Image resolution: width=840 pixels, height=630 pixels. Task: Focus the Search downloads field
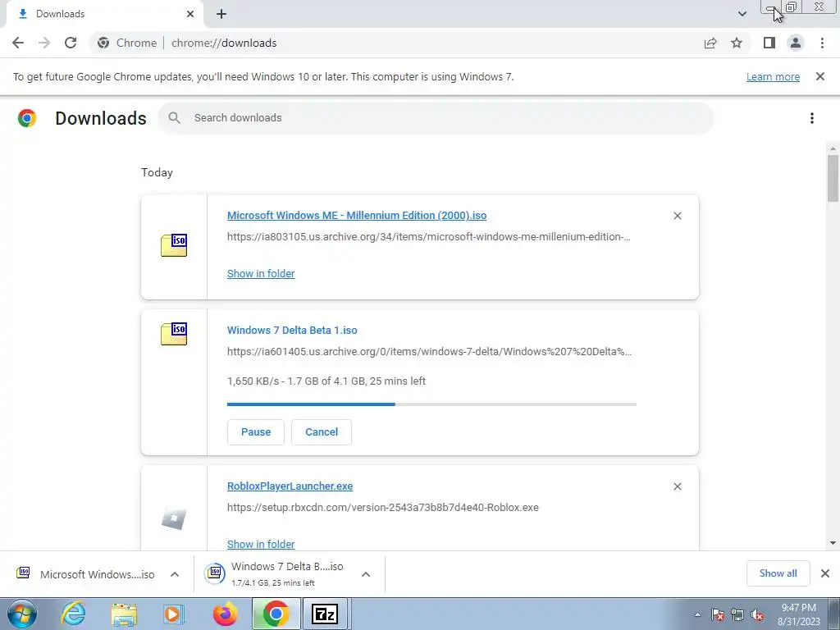pos(436,118)
